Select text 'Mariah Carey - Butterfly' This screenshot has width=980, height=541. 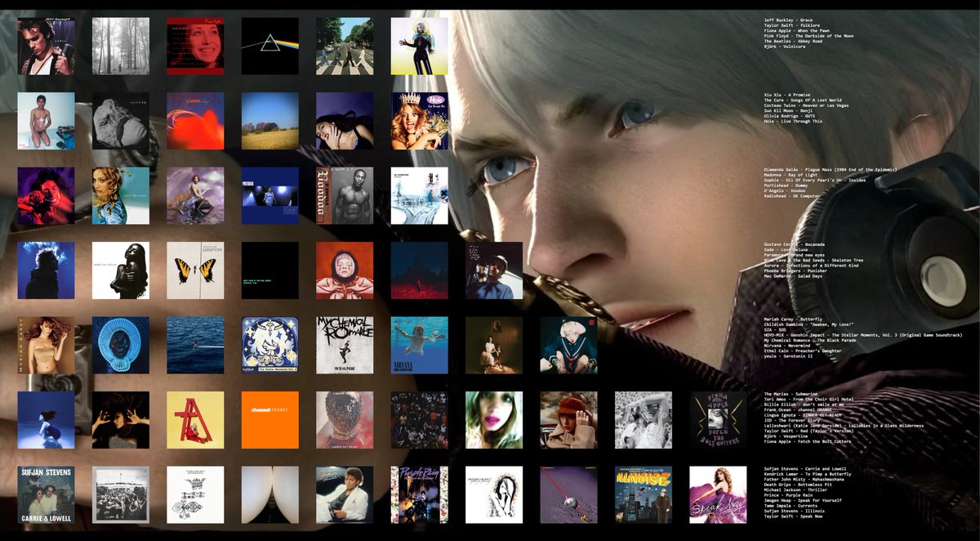point(793,320)
